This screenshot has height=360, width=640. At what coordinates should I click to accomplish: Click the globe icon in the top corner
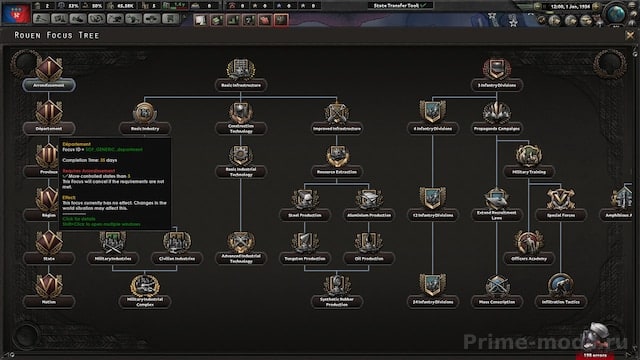tap(616, 13)
